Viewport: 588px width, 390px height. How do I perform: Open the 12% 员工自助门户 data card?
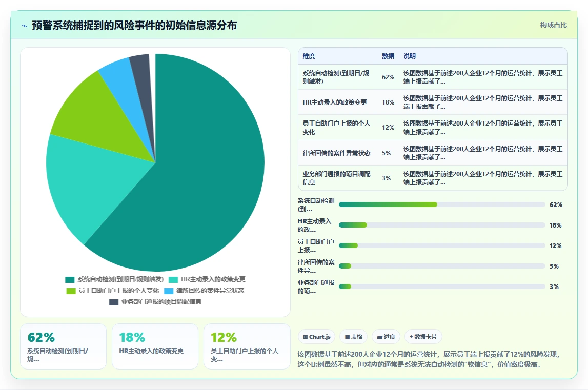coord(247,346)
